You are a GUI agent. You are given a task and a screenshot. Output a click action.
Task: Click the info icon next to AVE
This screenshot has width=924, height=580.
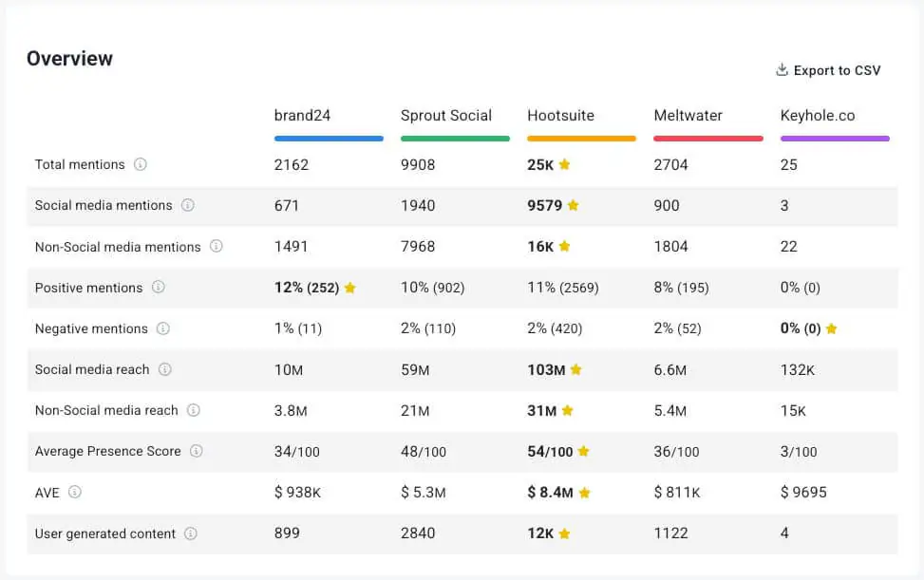coord(75,492)
